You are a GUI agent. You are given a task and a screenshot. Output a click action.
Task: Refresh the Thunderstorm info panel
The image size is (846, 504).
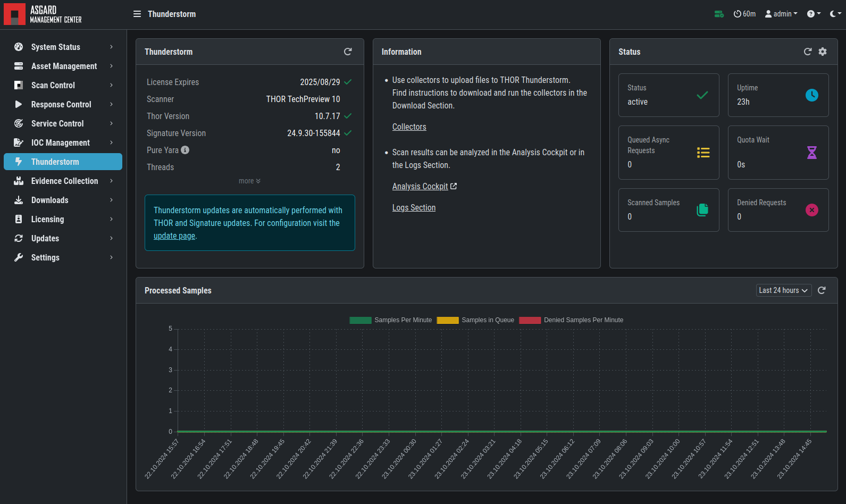348,52
